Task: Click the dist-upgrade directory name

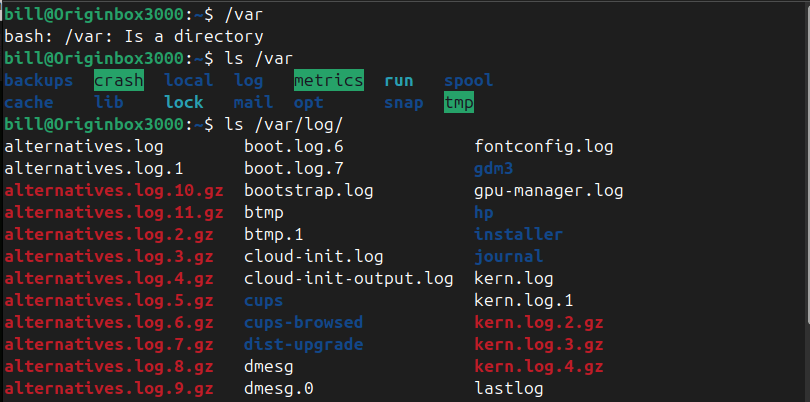Action: (304, 344)
